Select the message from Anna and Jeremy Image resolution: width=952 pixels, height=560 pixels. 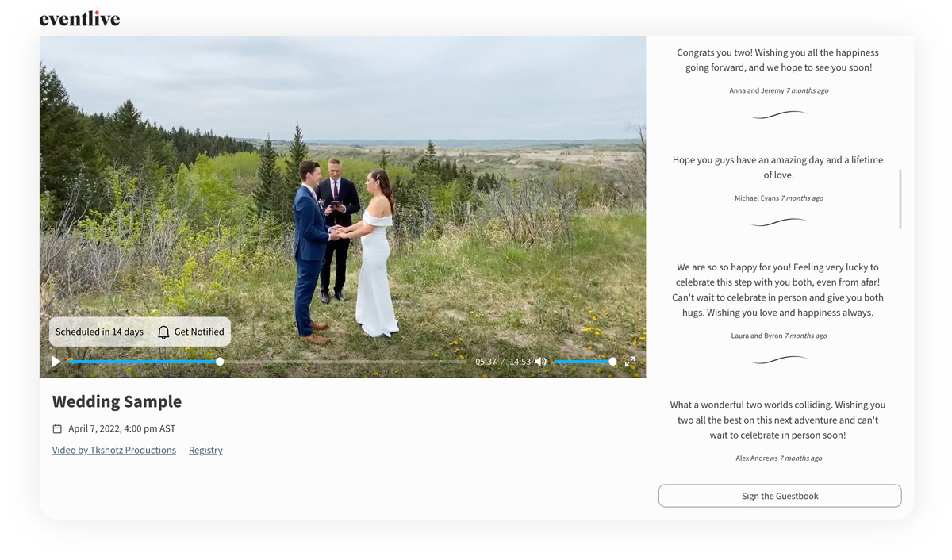(779, 67)
